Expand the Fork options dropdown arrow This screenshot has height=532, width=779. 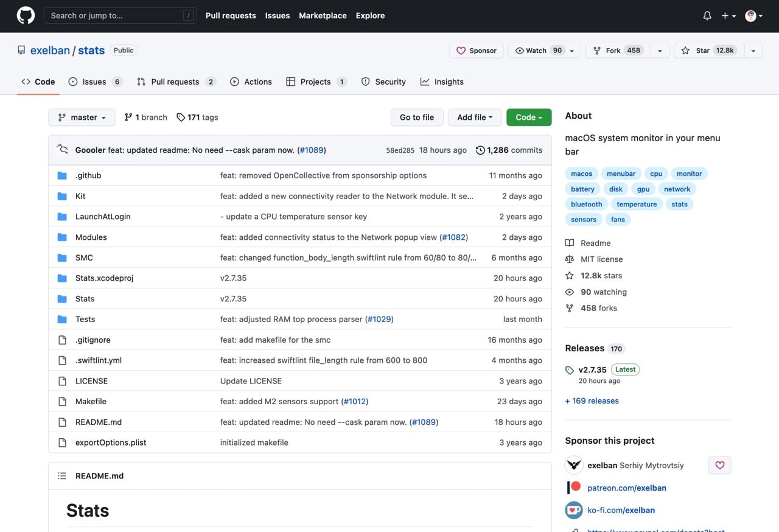tap(660, 51)
